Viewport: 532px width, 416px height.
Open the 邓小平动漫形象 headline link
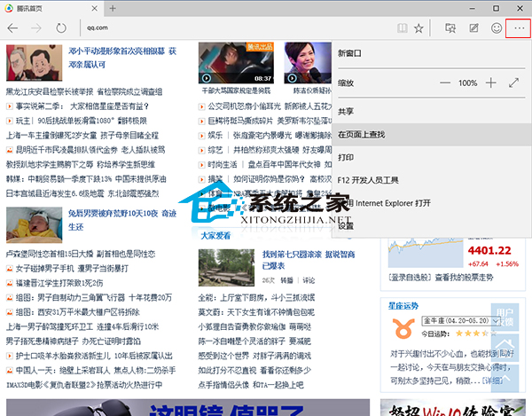pyautogui.click(x=122, y=58)
